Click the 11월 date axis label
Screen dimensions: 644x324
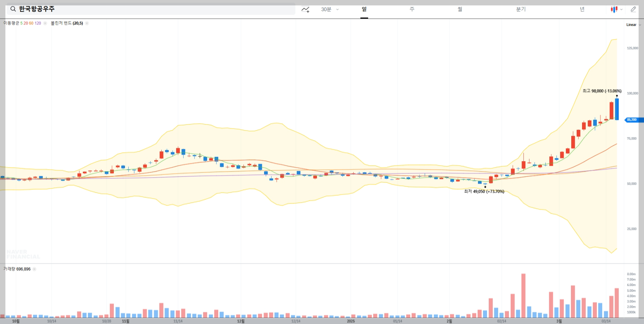pyautogui.click(x=126, y=321)
